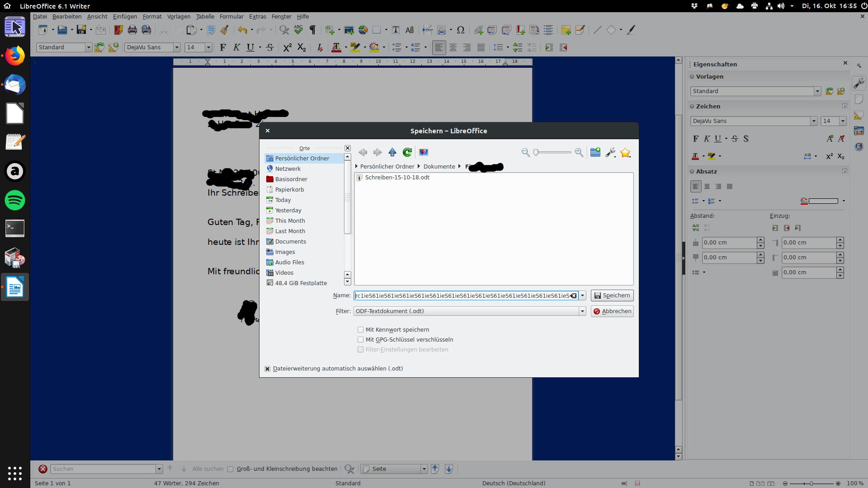Create a new folder in save dialog
The width and height of the screenshot is (868, 488).
pyautogui.click(x=595, y=153)
